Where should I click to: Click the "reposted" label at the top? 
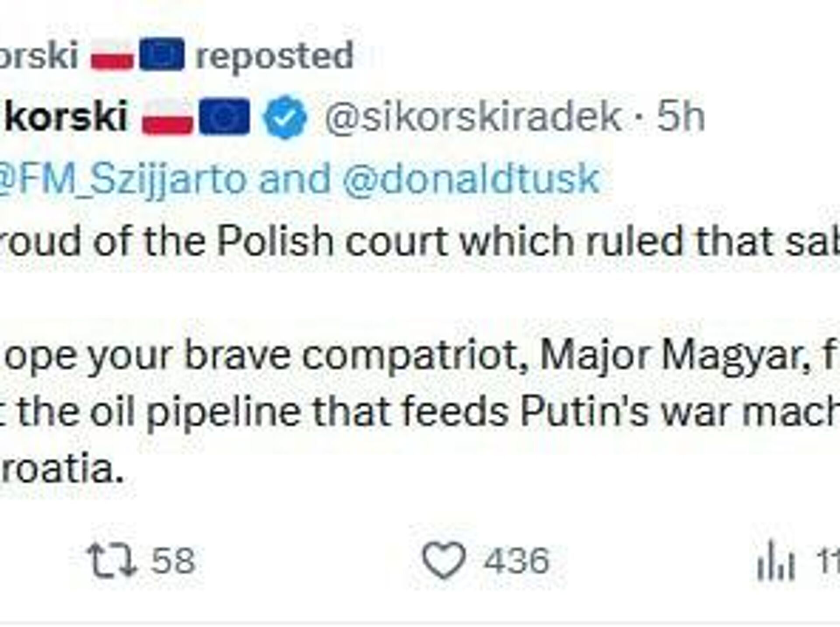pos(274,56)
